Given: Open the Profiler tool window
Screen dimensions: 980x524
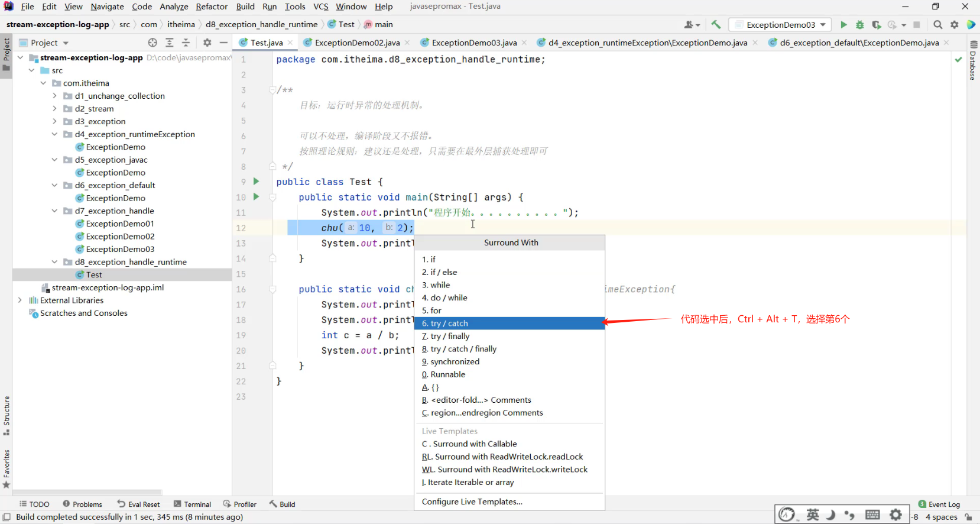Looking at the screenshot, I should [239, 504].
